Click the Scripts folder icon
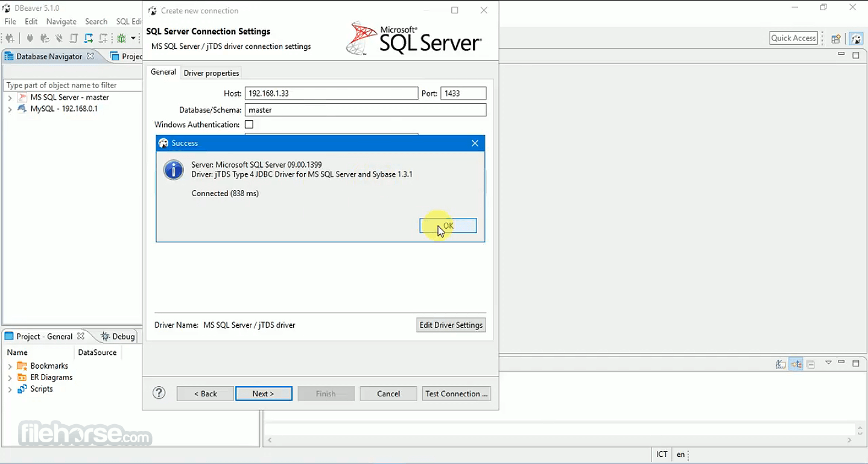Viewport: 868px width, 464px height. click(x=22, y=389)
